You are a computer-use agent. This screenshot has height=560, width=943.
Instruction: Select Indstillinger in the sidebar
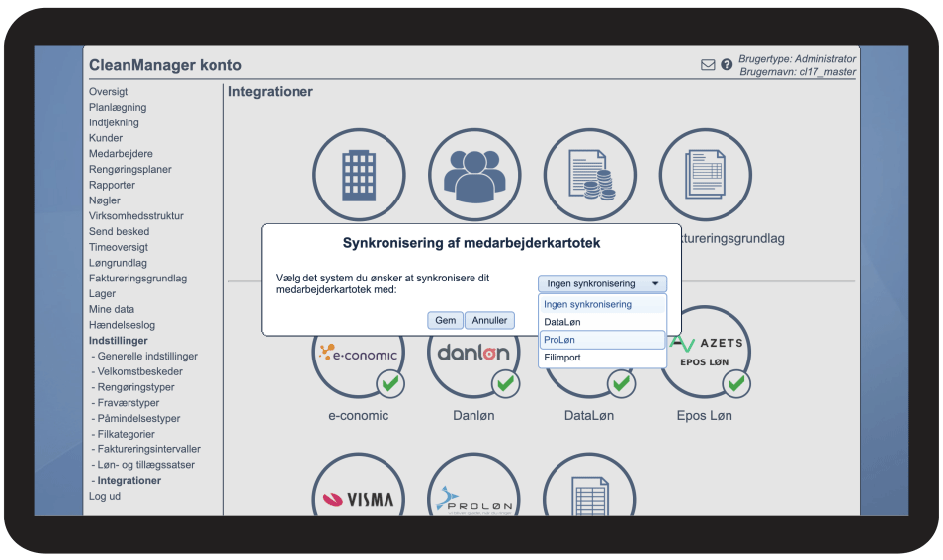click(119, 341)
